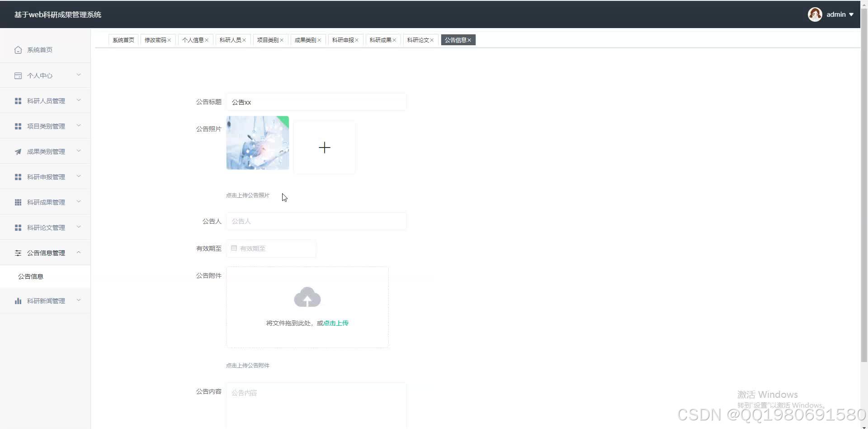Click the 科研新闻管理 bar-chart icon

click(18, 300)
